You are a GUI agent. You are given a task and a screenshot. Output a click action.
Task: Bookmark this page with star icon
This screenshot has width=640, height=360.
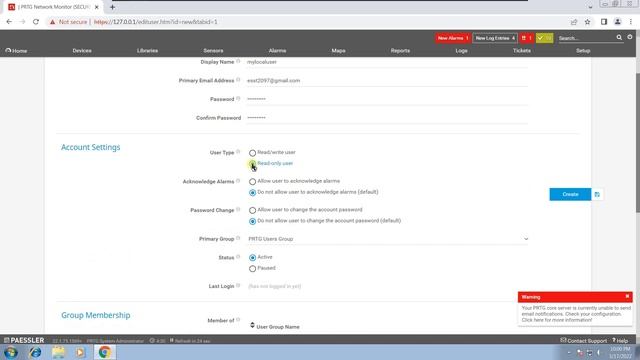pos(587,22)
